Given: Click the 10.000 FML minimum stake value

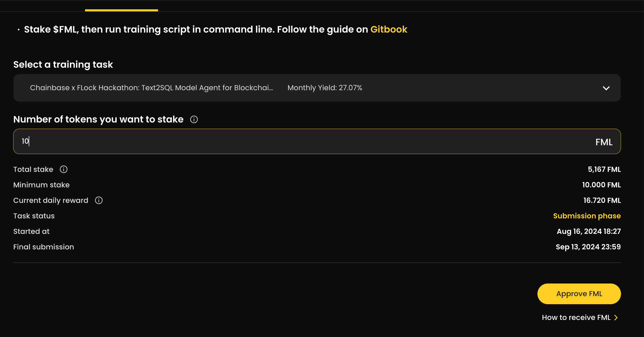Looking at the screenshot, I should coord(601,185).
